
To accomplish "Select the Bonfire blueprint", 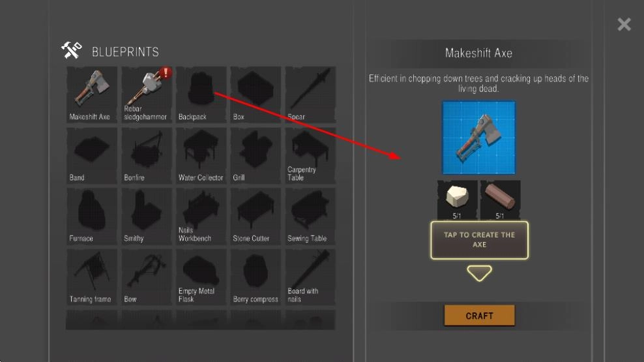I will click(x=147, y=155).
